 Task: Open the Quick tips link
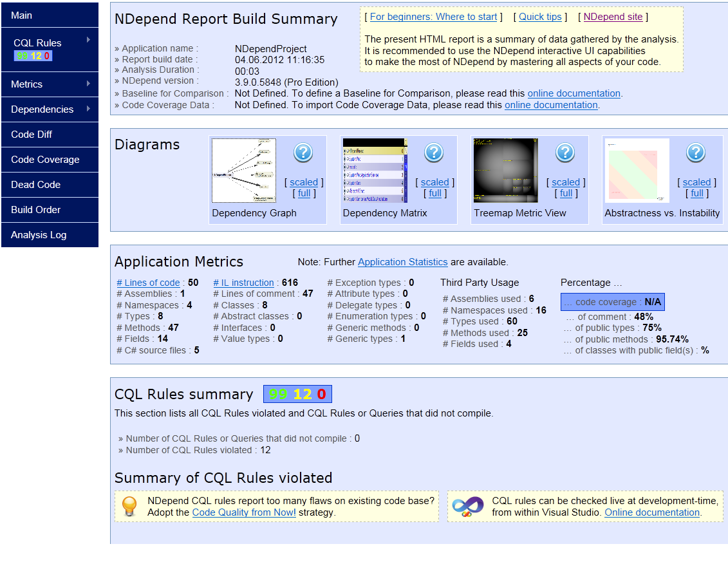[539, 17]
